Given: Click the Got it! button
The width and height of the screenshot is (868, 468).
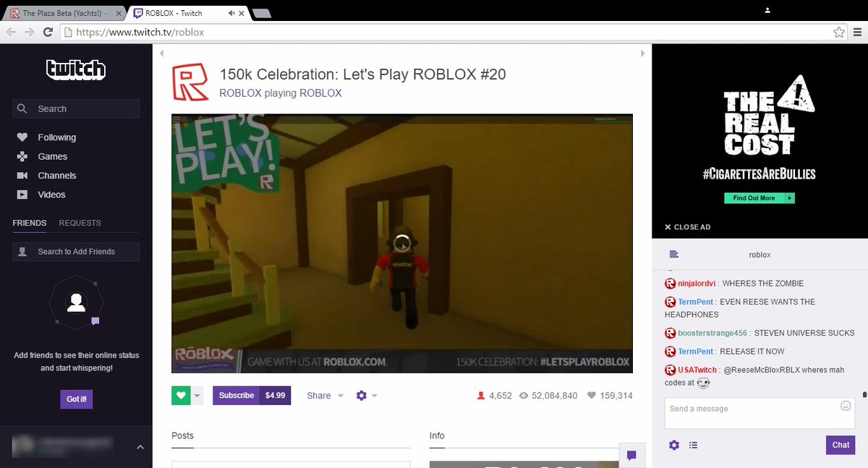Looking at the screenshot, I should click(76, 399).
